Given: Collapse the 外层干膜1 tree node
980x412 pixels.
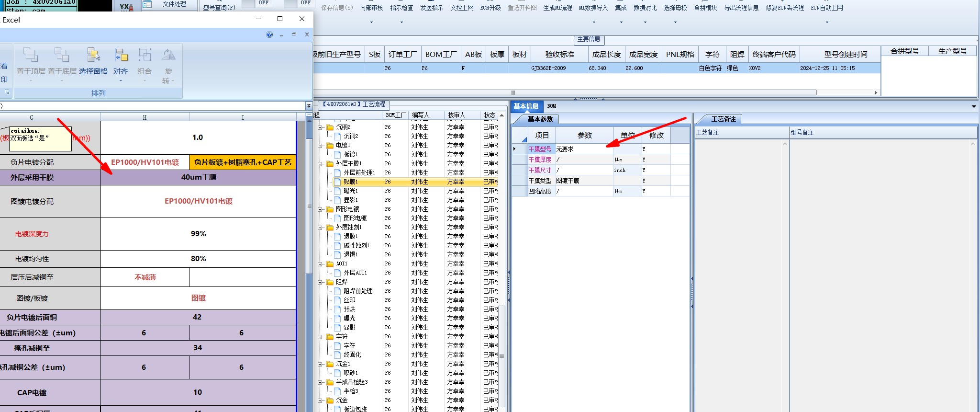Looking at the screenshot, I should (320, 164).
